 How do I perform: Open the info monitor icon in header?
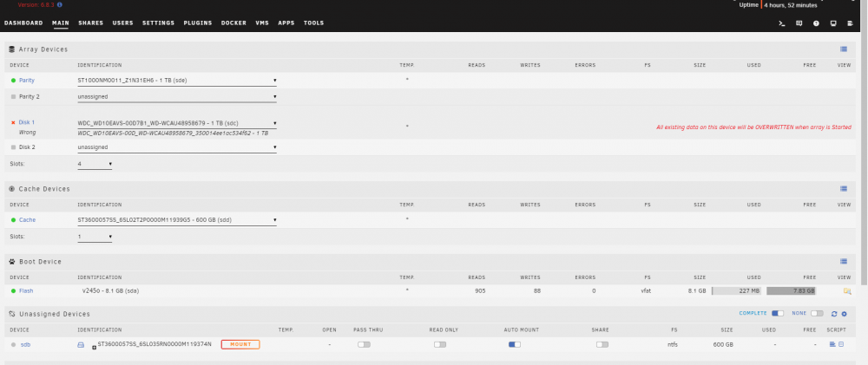point(833,23)
